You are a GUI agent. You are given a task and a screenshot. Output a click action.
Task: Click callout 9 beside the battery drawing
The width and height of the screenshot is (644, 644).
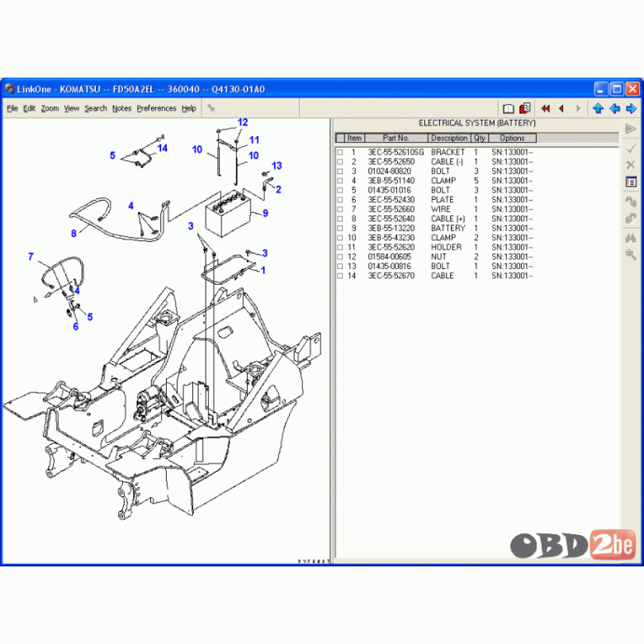click(265, 213)
